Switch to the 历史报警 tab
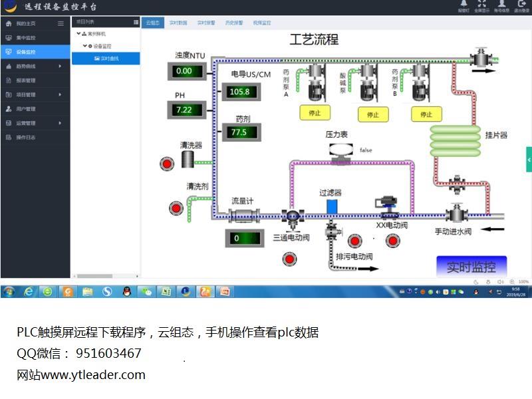The width and height of the screenshot is (532, 399). (234, 23)
